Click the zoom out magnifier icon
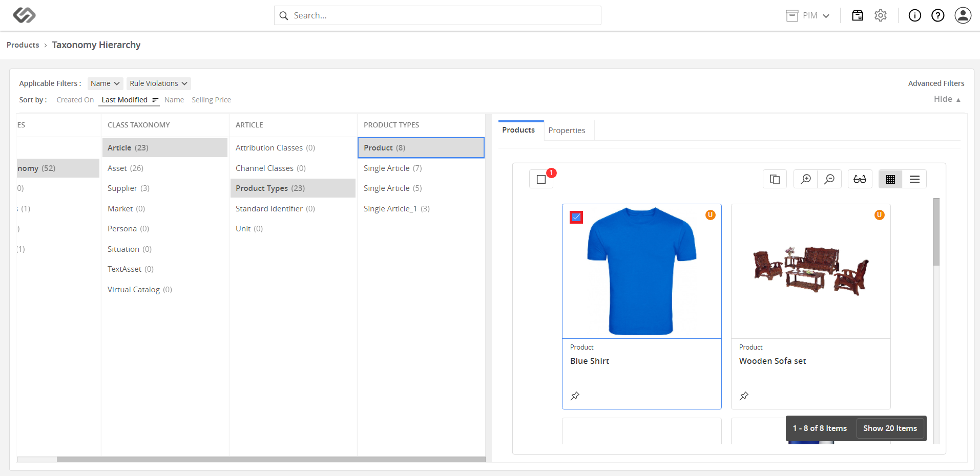The width and height of the screenshot is (980, 476). point(829,179)
